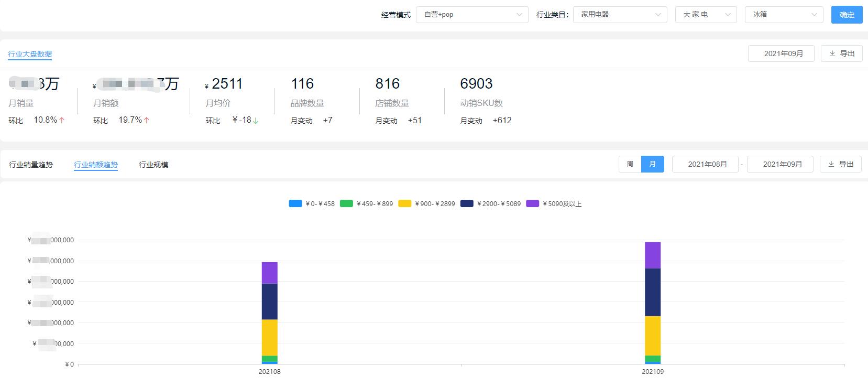Click the 动销SKU数 metric label
Image resolution: width=868 pixels, height=387 pixels.
[481, 103]
